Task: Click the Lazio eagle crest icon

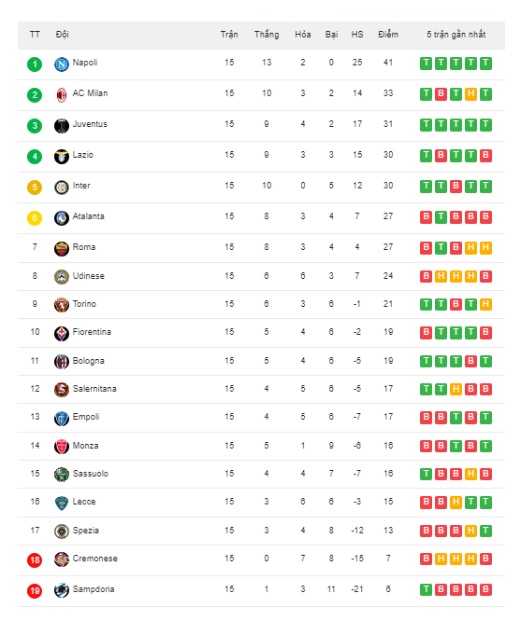Action: pos(61,156)
